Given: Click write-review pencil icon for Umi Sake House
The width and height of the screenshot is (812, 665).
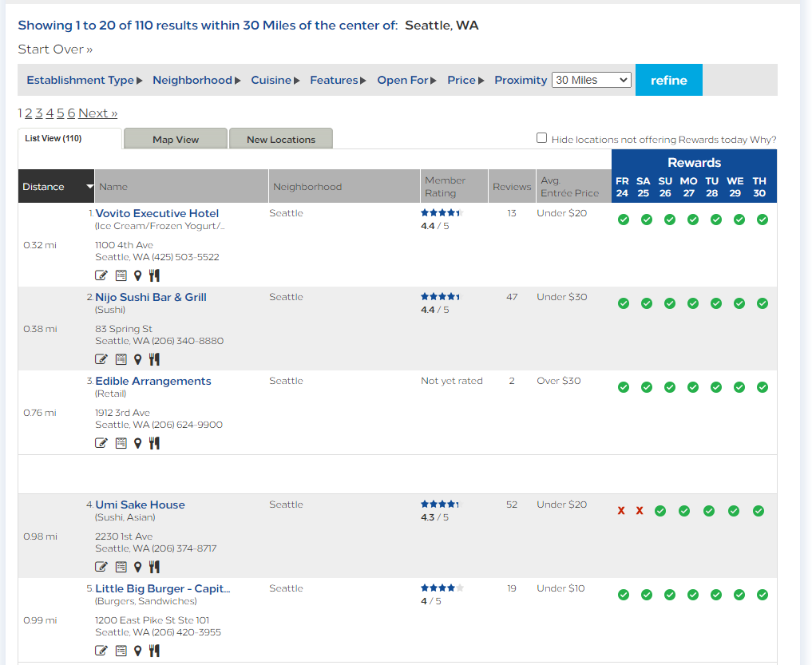Looking at the screenshot, I should 101,567.
